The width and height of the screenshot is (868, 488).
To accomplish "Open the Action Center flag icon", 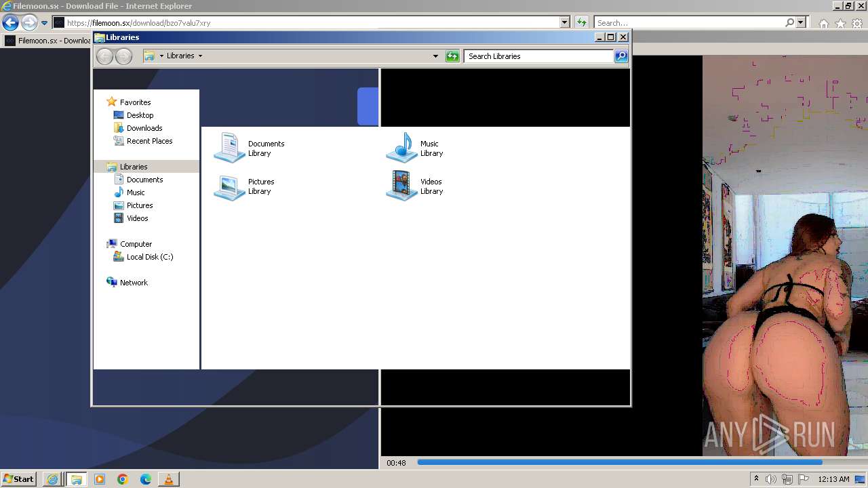I will pos(803,479).
